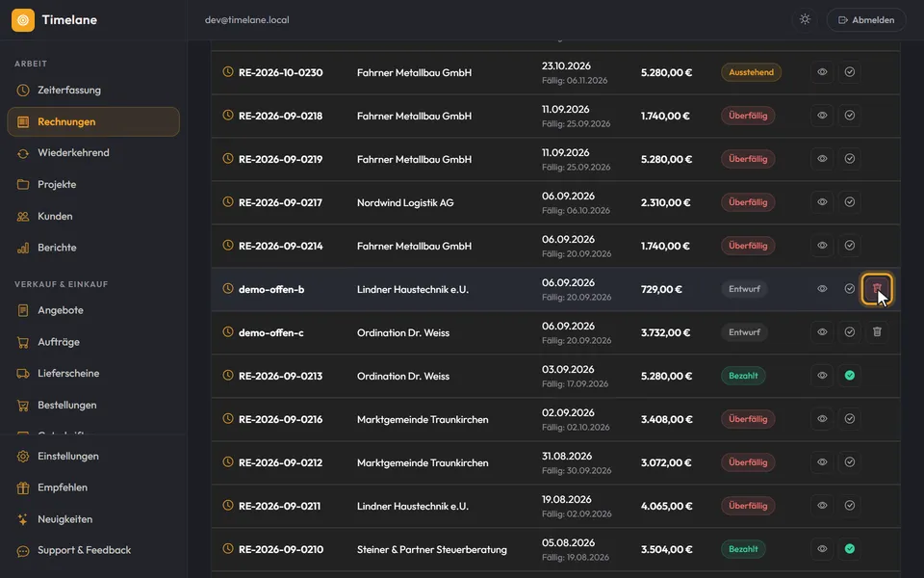Delete the demo-offen-b draft invoice
The height and width of the screenshot is (578, 924).
(x=877, y=289)
